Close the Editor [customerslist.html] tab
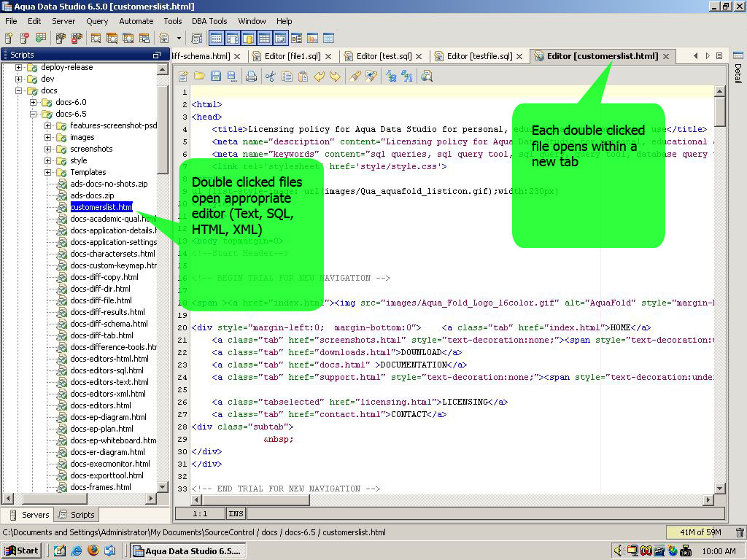This screenshot has width=747, height=560. pos(666,56)
